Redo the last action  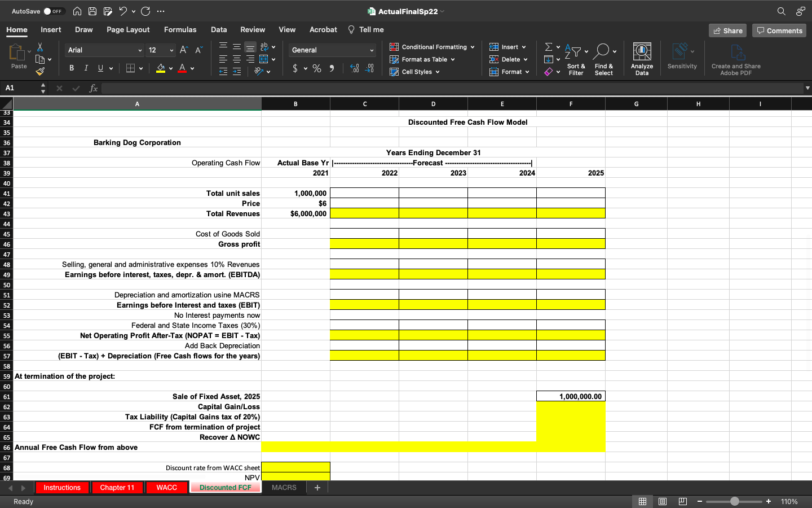click(145, 11)
